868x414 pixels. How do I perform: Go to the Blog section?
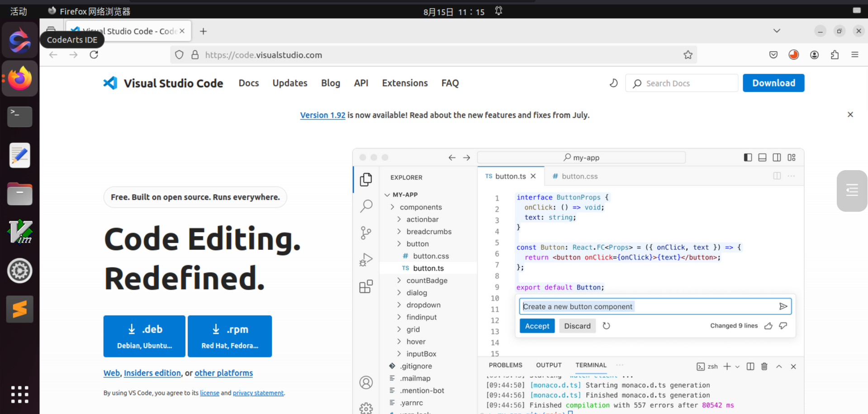(x=331, y=83)
